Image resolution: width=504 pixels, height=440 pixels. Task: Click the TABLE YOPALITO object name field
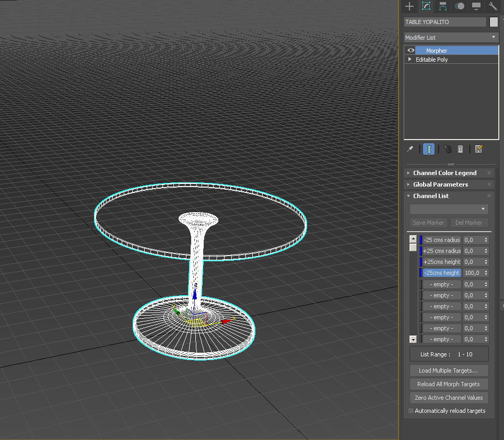(x=445, y=22)
